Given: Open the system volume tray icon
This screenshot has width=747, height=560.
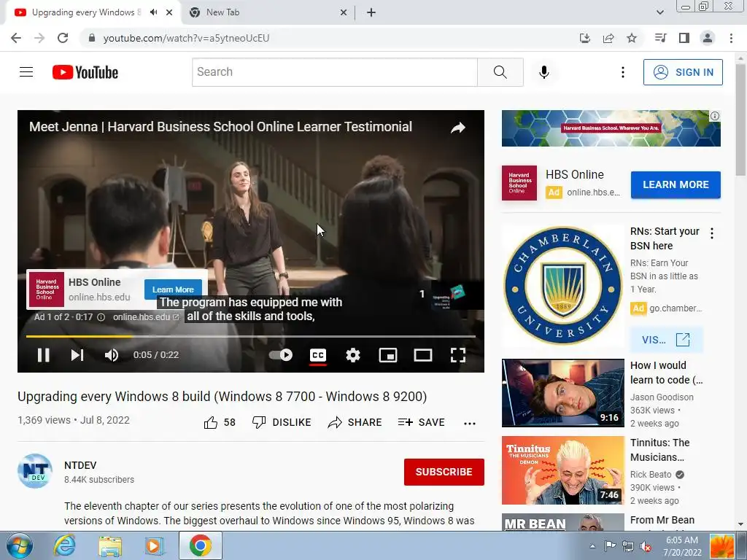Looking at the screenshot, I should click(x=646, y=546).
